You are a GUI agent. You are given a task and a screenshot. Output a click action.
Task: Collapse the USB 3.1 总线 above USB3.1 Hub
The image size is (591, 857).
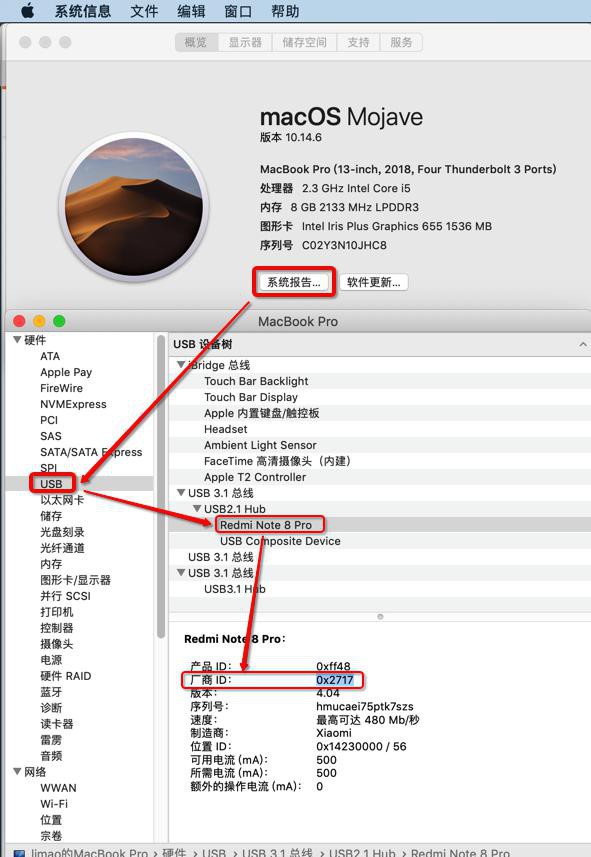[x=181, y=573]
